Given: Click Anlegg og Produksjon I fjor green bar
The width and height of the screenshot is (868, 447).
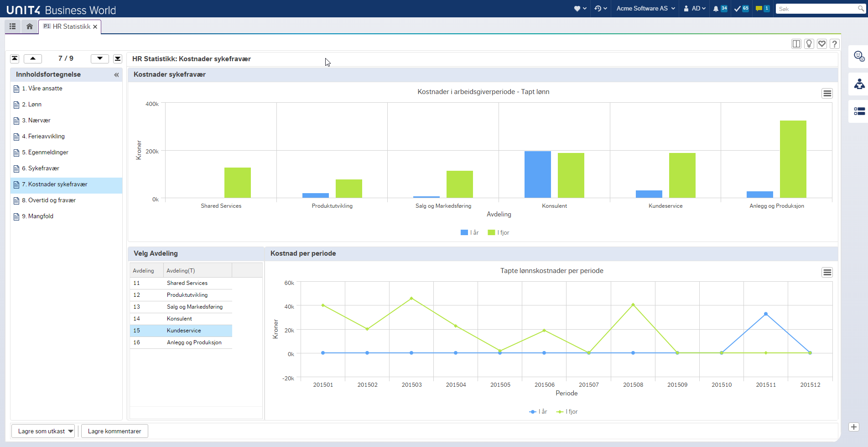Looking at the screenshot, I should click(x=793, y=159).
